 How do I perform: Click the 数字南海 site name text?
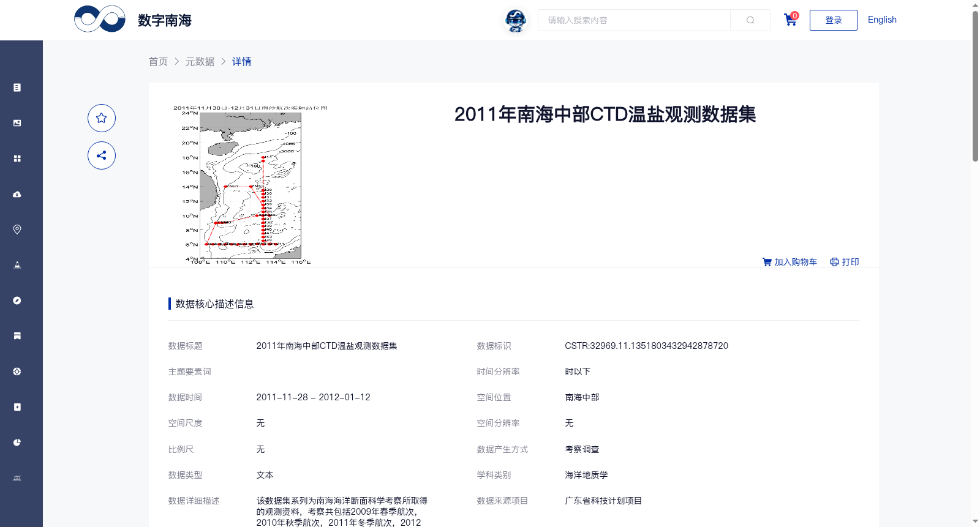pos(165,20)
